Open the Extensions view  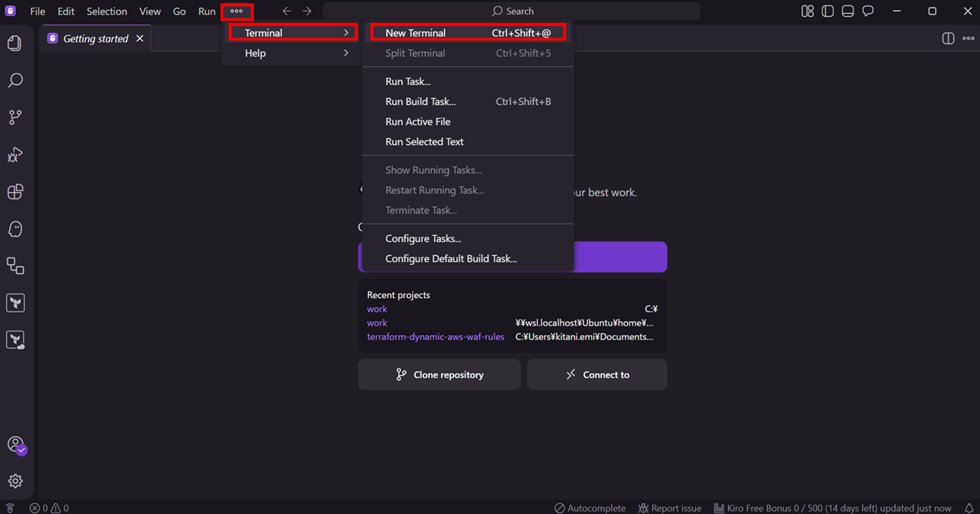15,192
